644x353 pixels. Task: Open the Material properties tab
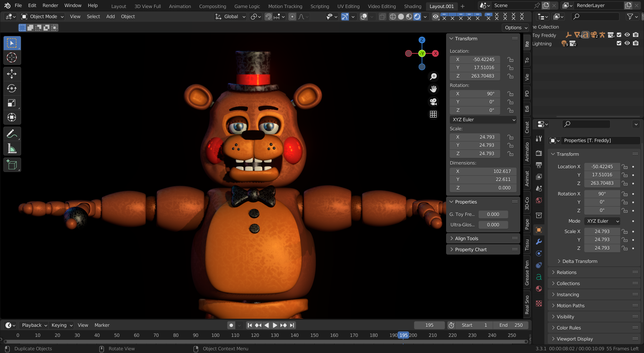coord(539,289)
